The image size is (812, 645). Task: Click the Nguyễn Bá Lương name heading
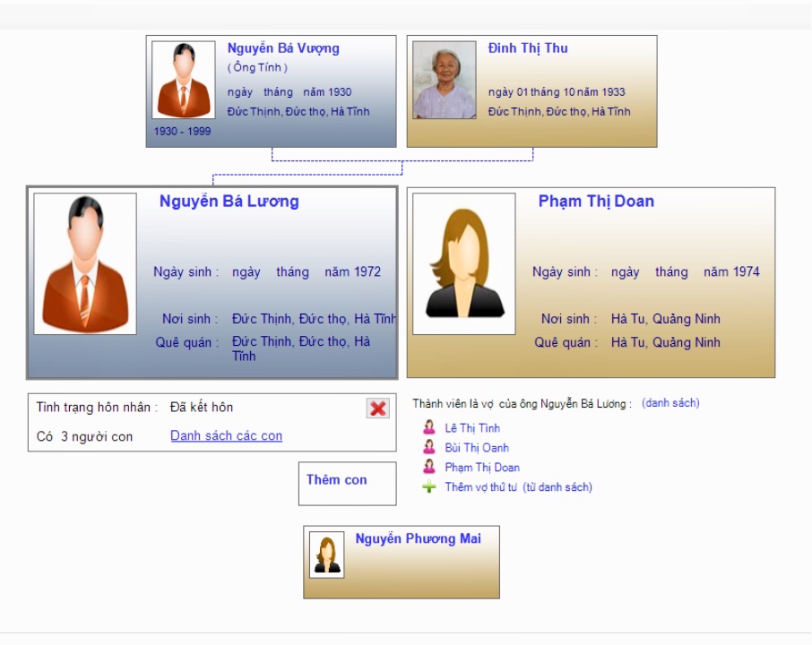pos(229,202)
